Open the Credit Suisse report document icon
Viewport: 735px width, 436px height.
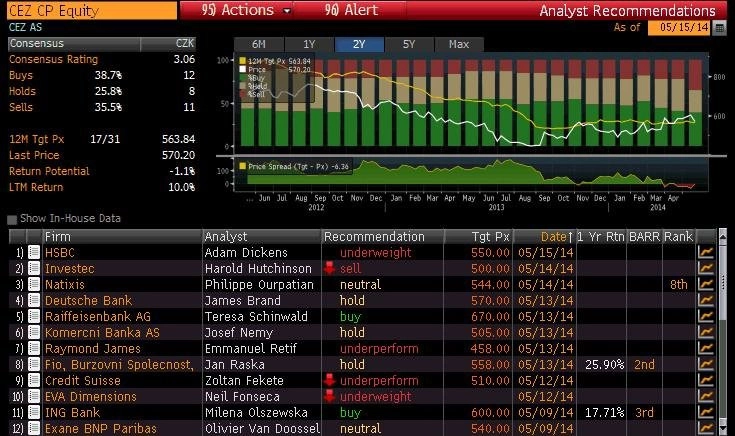click(34, 380)
